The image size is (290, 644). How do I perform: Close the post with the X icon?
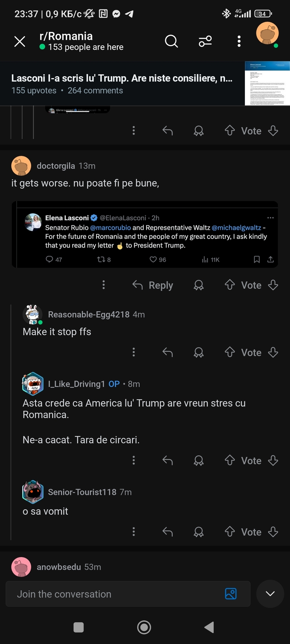click(x=20, y=41)
